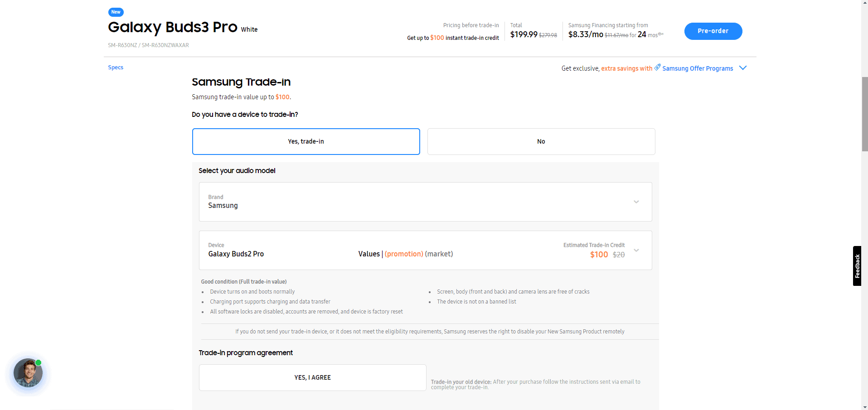Open the live chat assistant avatar

point(28,373)
